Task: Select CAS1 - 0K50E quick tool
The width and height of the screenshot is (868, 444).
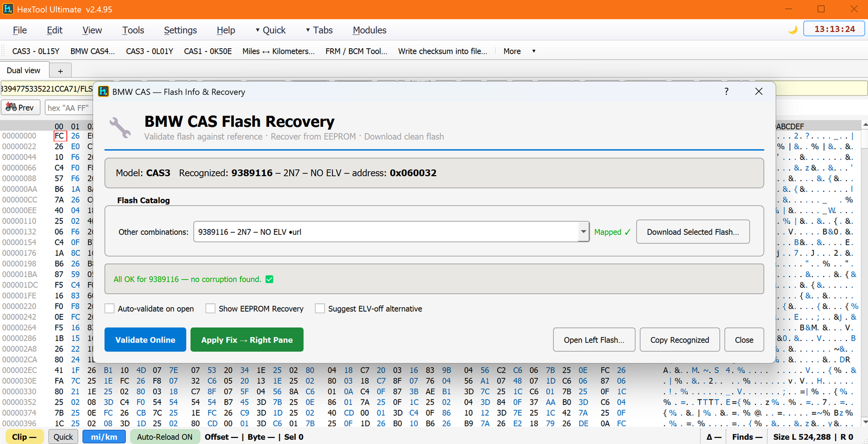Action: pyautogui.click(x=208, y=51)
